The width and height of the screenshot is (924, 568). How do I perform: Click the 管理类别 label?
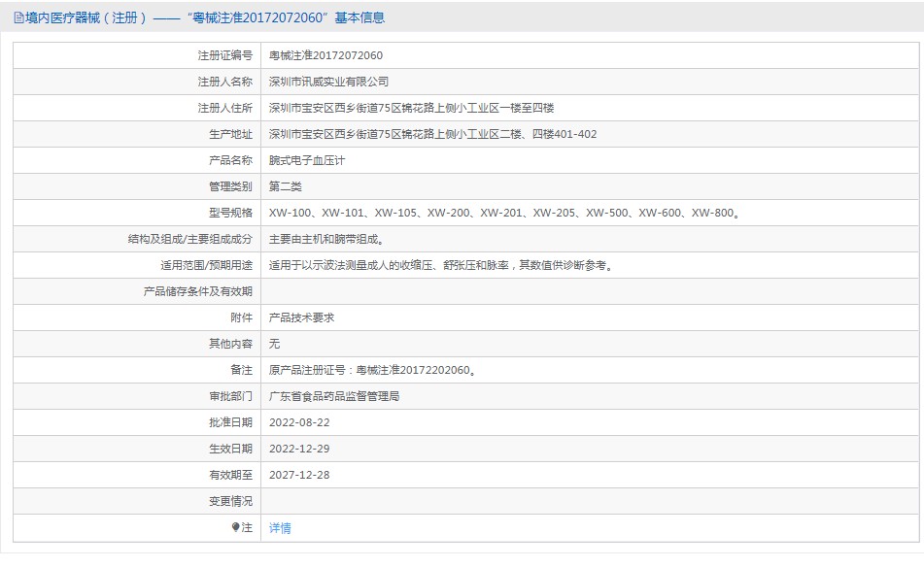(x=230, y=186)
